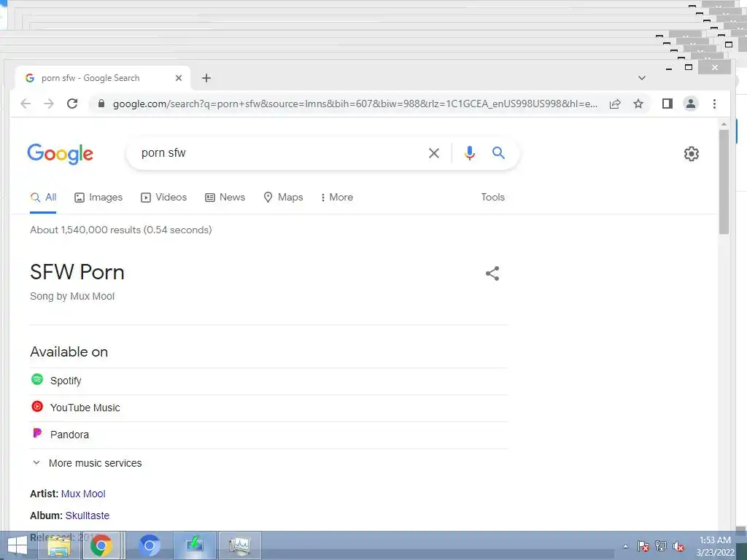Share the SFW Porn song panel

pos(492,273)
